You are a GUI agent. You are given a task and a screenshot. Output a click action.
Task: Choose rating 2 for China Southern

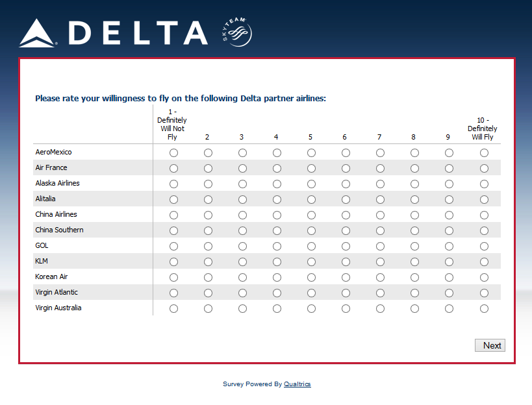tap(208, 231)
